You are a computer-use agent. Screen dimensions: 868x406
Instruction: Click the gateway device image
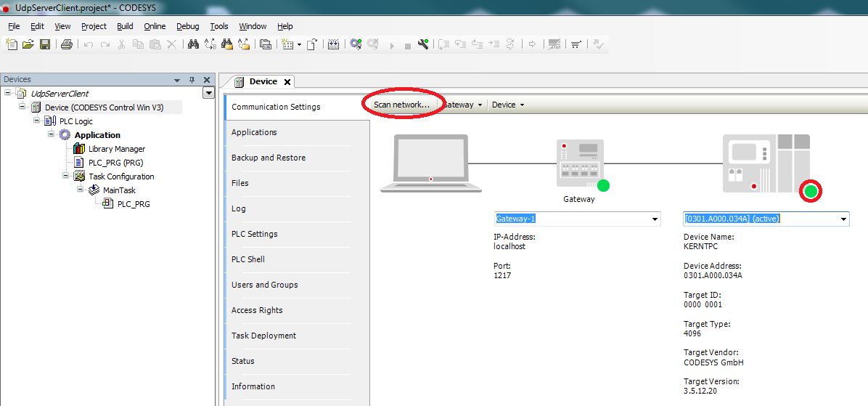coord(578,163)
